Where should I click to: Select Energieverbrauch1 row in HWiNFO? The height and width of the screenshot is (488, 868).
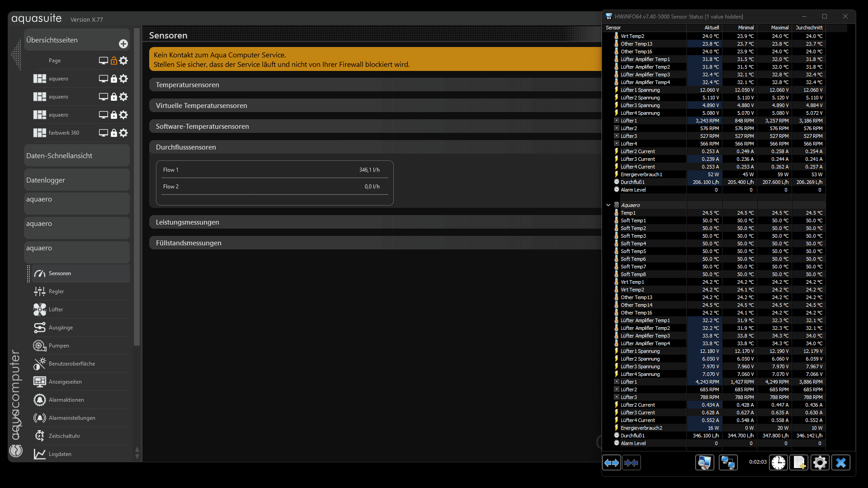coord(719,174)
